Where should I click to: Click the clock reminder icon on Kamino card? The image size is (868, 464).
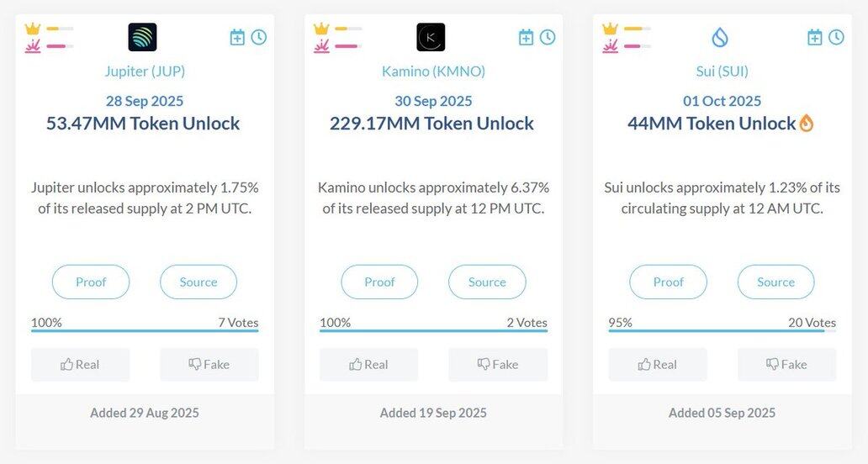(x=548, y=37)
